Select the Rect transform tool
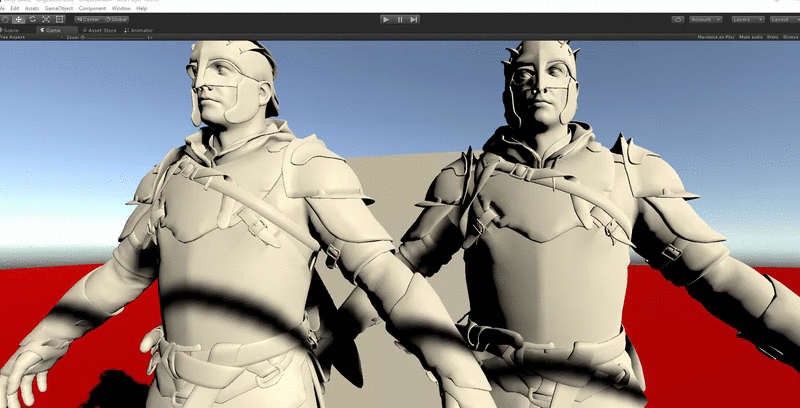The image size is (800, 408). point(60,19)
